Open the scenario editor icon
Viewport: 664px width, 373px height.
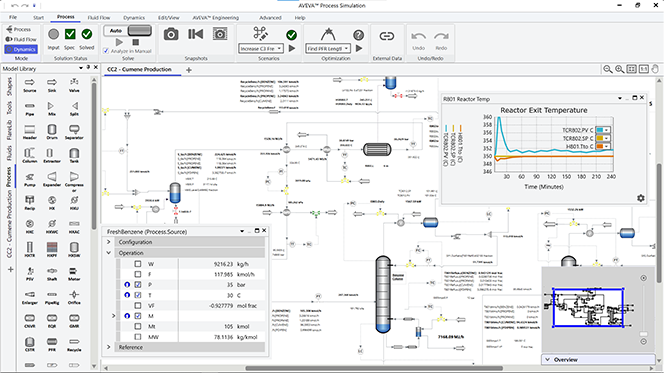tap(260, 33)
